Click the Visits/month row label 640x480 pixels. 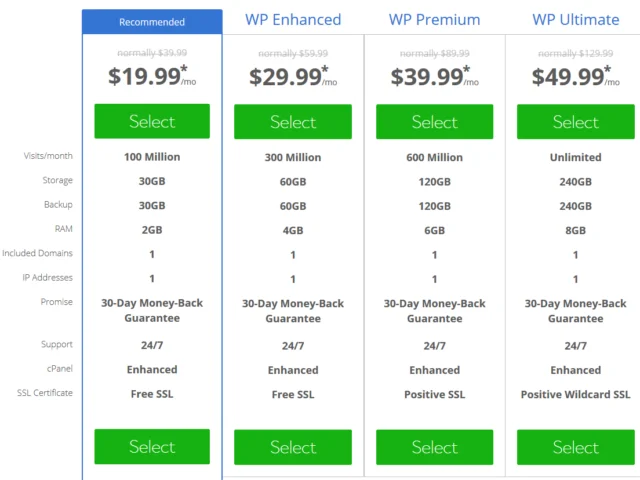[x=48, y=156]
